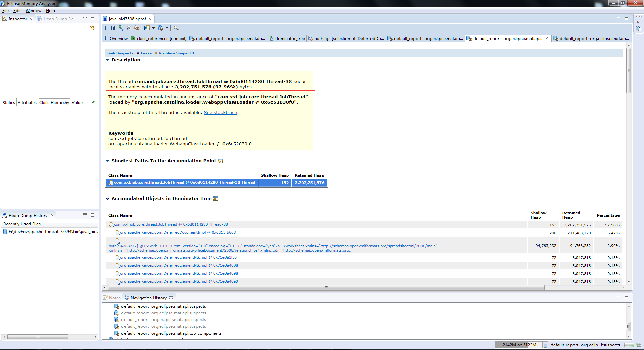Click the Search magnifying glass icon
The width and height of the screenshot is (644, 350).
[176, 28]
